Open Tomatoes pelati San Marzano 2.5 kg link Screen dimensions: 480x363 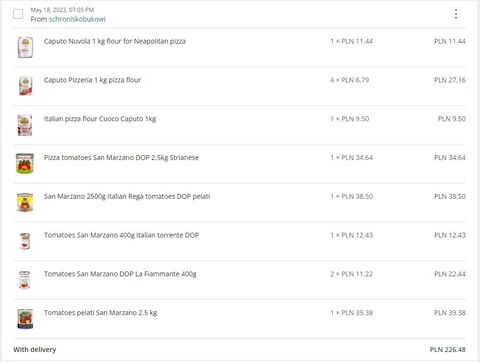tap(100, 313)
